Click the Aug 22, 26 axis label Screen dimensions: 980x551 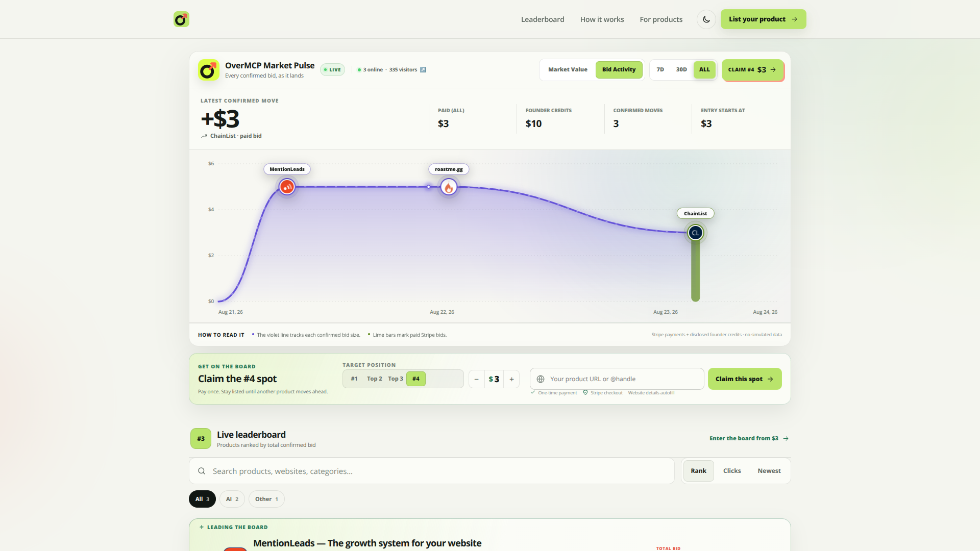click(442, 312)
